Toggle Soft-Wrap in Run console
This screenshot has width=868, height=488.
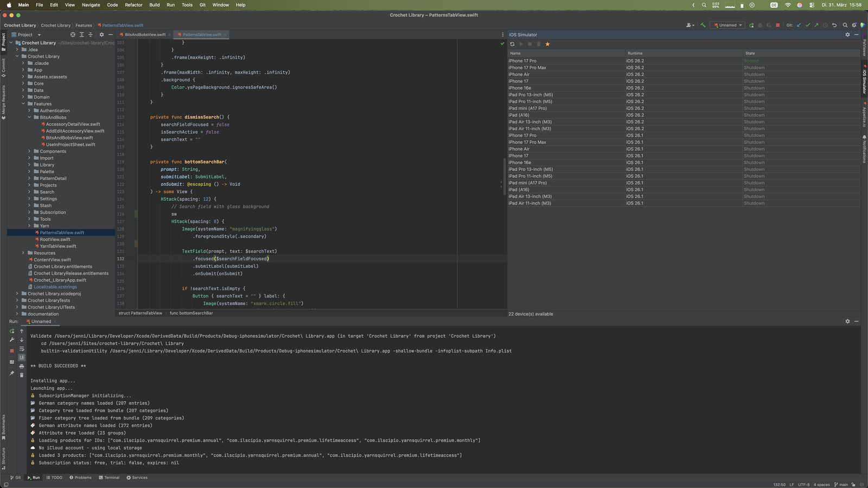[22, 349]
